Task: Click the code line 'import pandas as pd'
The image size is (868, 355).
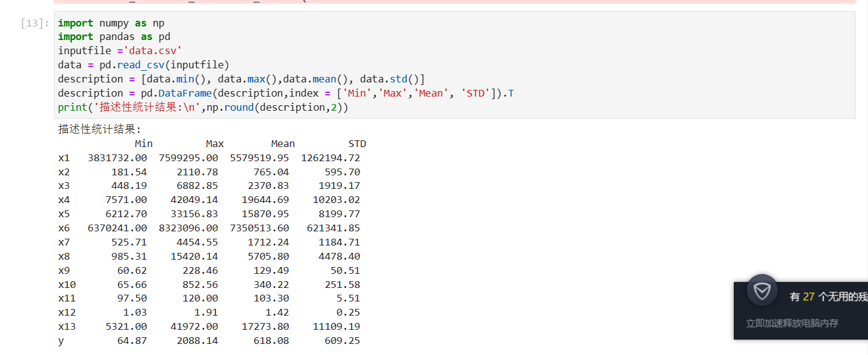Action: (x=115, y=37)
